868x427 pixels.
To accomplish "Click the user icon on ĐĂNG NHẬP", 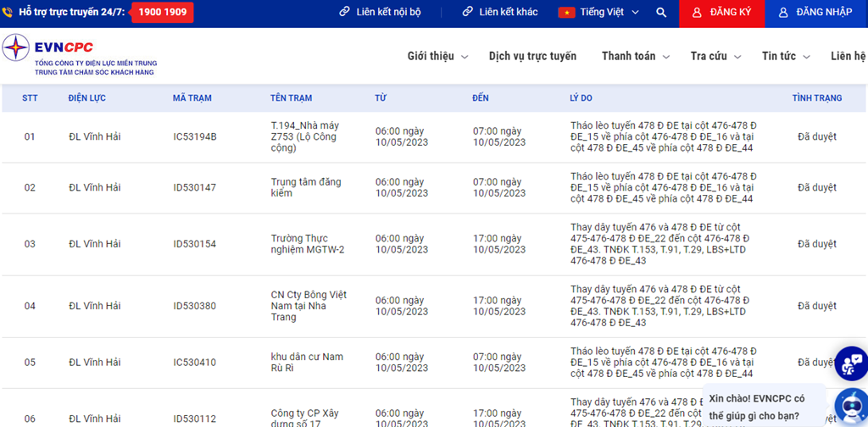I will (x=783, y=13).
